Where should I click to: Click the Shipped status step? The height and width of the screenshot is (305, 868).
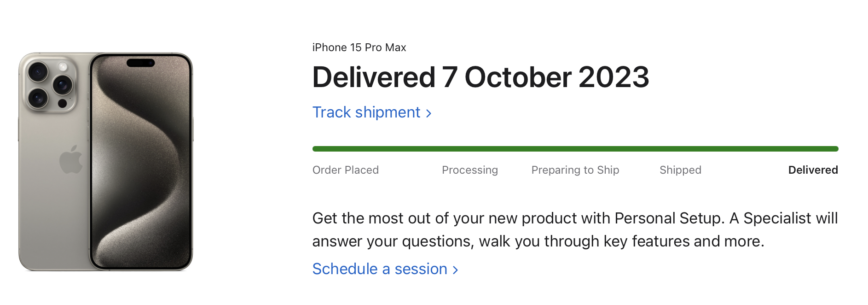tap(680, 170)
